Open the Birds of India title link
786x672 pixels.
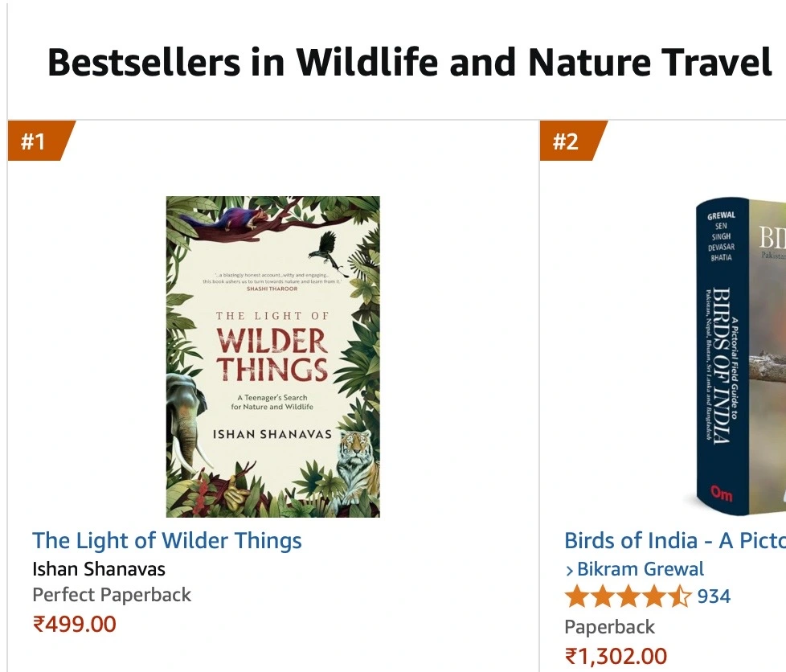coord(675,540)
